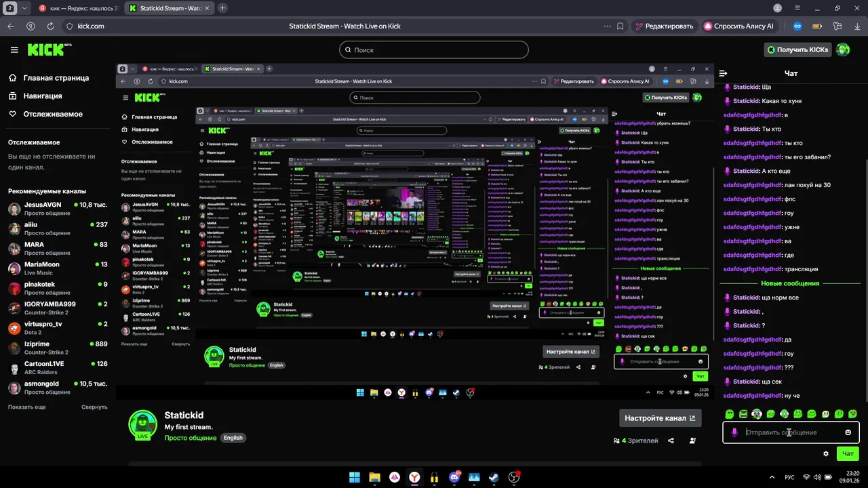Open browser downloads icon
The height and width of the screenshot is (488, 868).
(856, 26)
